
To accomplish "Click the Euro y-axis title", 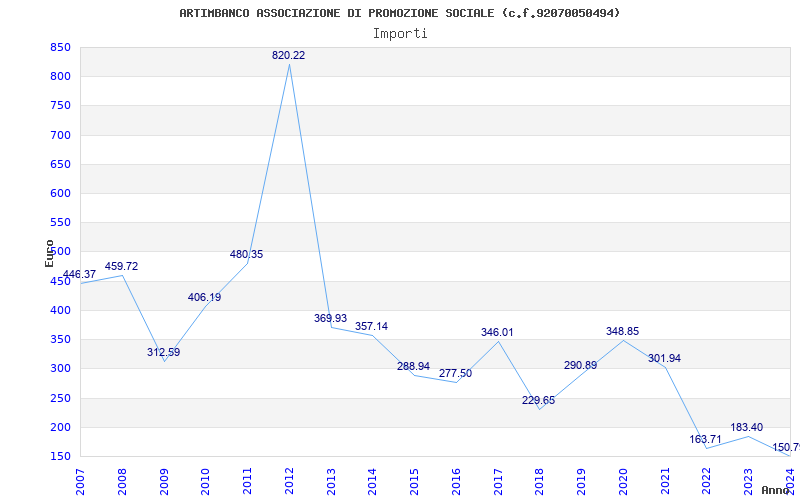I will click(49, 253).
